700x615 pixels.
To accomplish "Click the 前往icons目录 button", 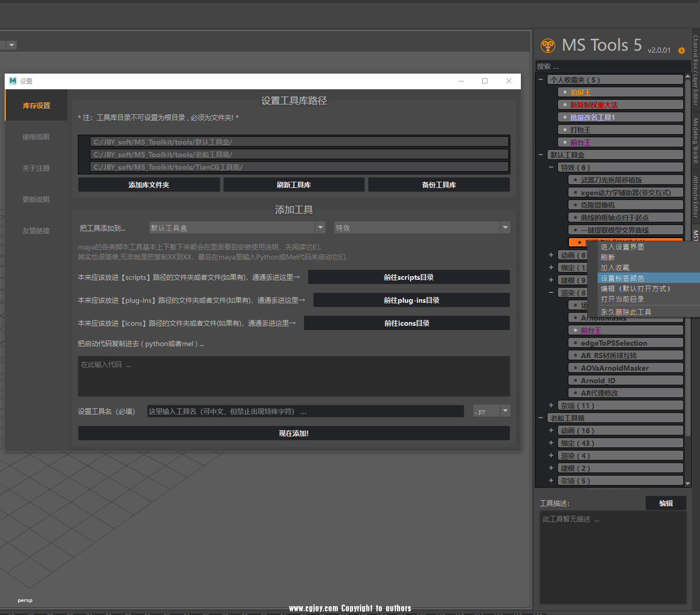I will pos(407,323).
